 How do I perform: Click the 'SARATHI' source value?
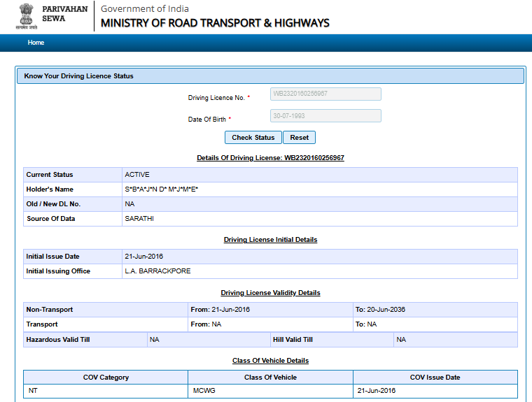pyautogui.click(x=139, y=219)
